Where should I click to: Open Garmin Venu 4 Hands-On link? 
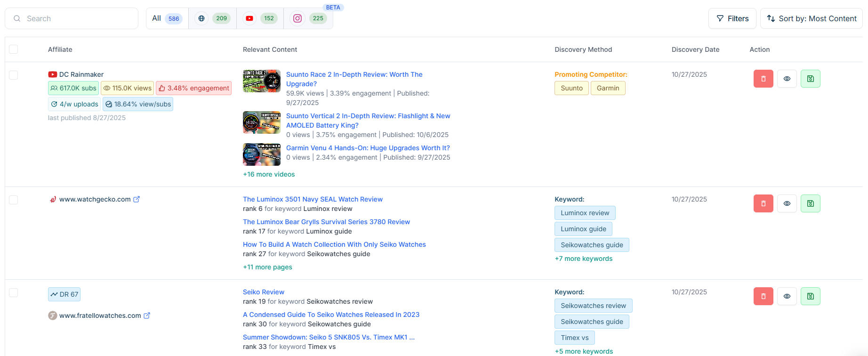pos(368,148)
